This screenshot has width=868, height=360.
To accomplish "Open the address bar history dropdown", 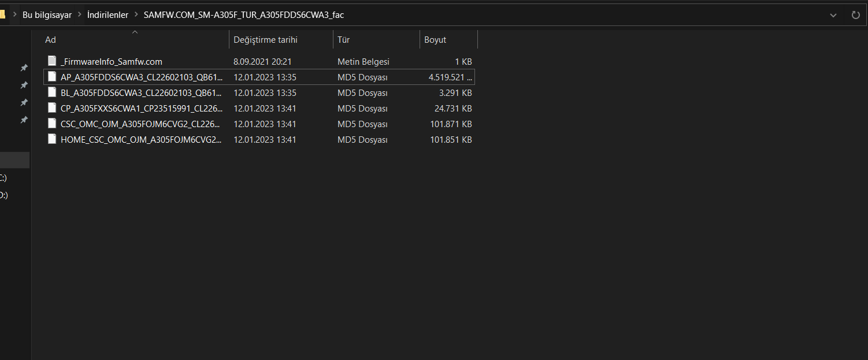I will click(833, 15).
